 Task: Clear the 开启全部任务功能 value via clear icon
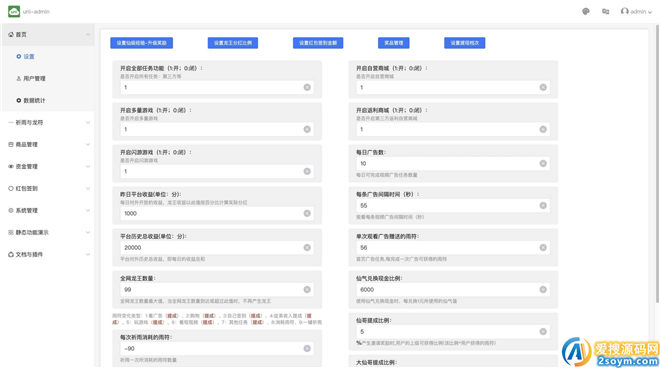click(307, 87)
